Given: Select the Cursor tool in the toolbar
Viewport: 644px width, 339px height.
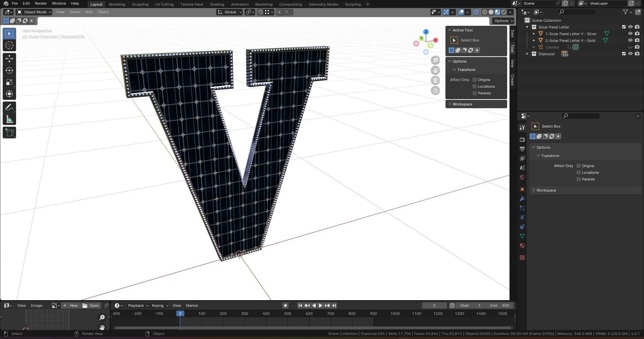Looking at the screenshot, I should pyautogui.click(x=9, y=45).
